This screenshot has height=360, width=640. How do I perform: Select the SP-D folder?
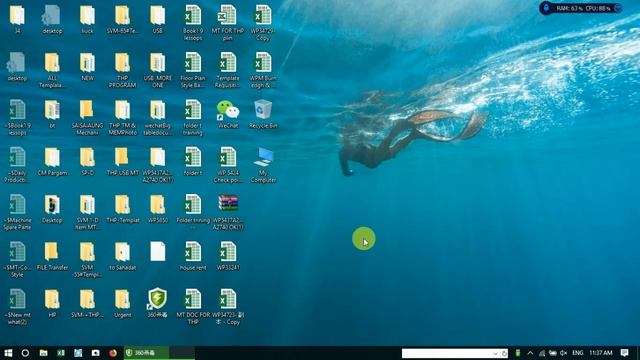pyautogui.click(x=87, y=162)
